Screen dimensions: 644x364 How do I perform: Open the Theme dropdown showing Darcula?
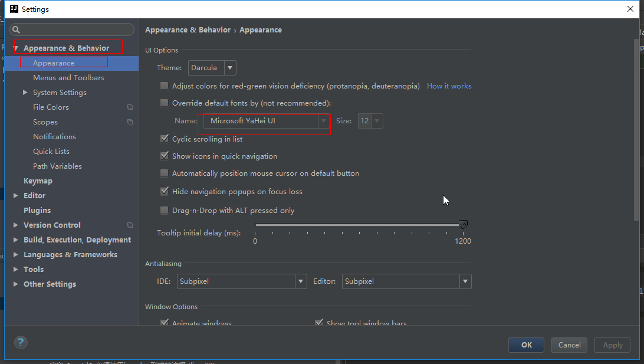229,67
